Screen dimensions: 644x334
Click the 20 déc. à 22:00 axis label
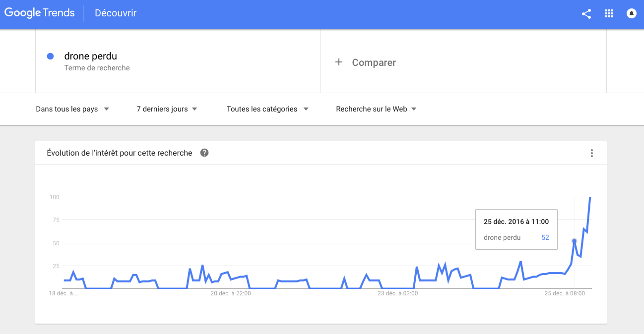pyautogui.click(x=231, y=293)
